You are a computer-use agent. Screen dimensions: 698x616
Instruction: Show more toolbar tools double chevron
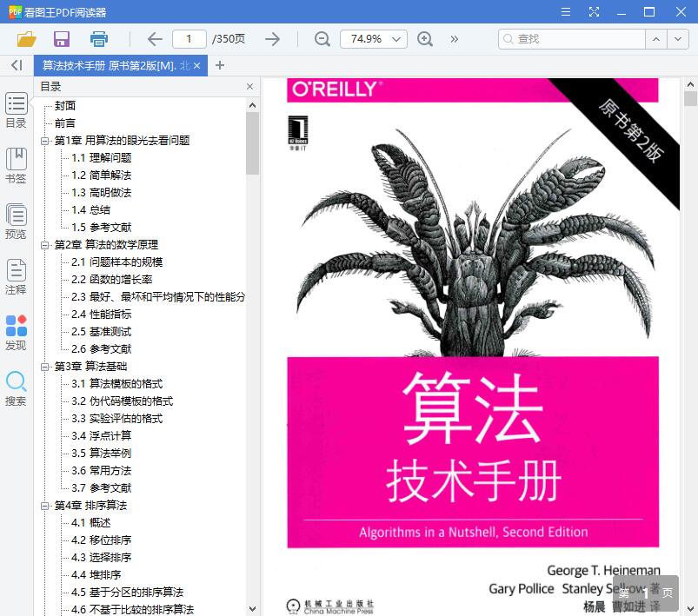click(x=454, y=39)
